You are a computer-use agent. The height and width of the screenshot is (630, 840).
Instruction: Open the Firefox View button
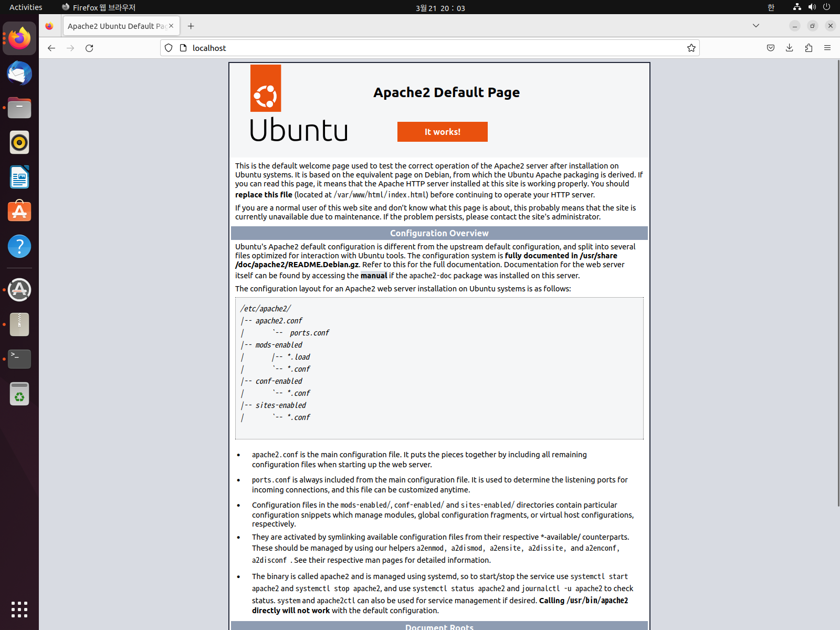[49, 26]
